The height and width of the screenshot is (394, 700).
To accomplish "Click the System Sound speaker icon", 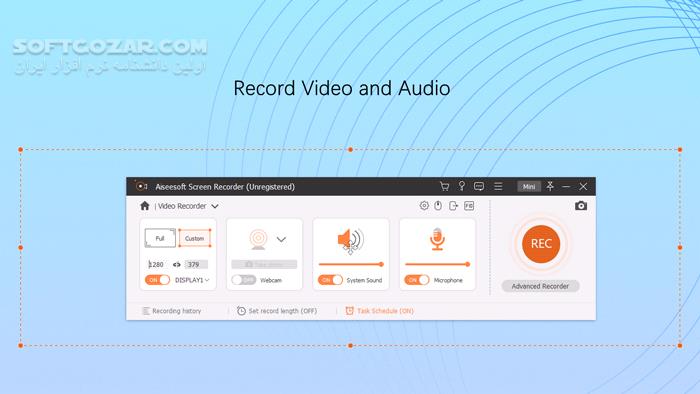I will pyautogui.click(x=350, y=240).
